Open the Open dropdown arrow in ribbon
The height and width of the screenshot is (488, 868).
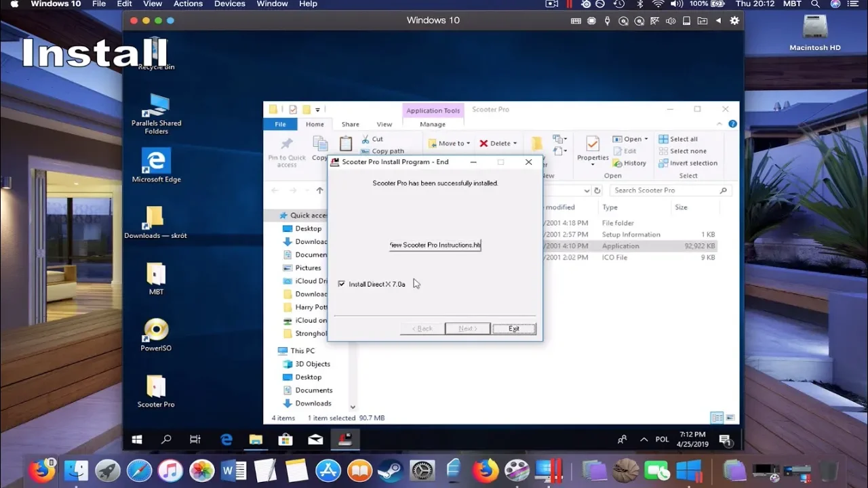646,139
